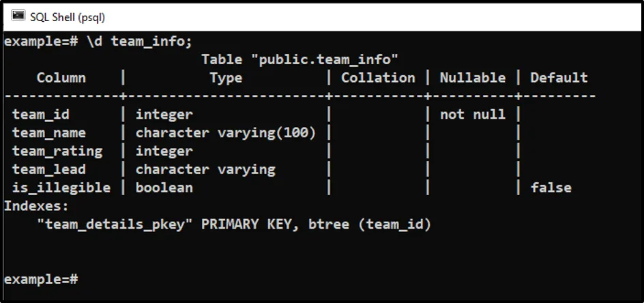
Task: Click the Collation header
Action: click(378, 78)
